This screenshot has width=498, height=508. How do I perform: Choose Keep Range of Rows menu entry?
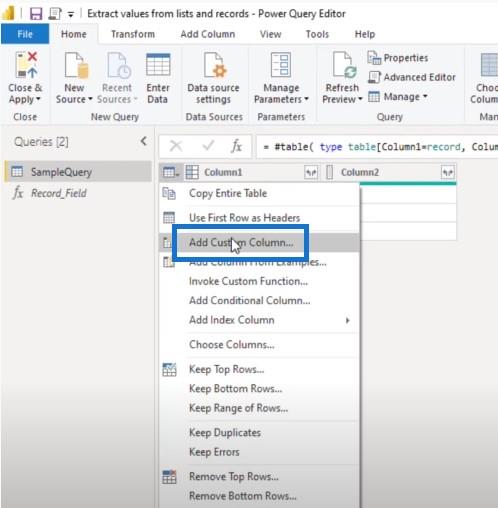tap(260, 408)
